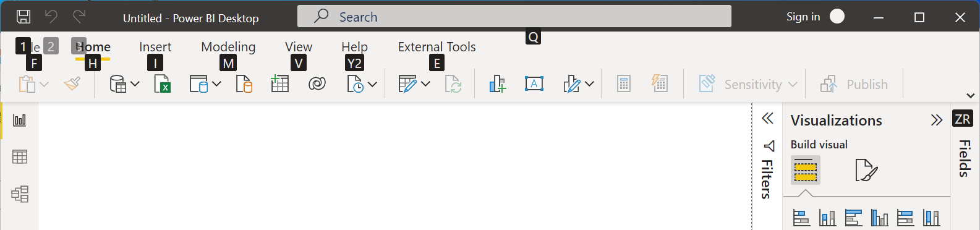
Task: Open the Modeling ribbon tab
Action: tap(228, 47)
